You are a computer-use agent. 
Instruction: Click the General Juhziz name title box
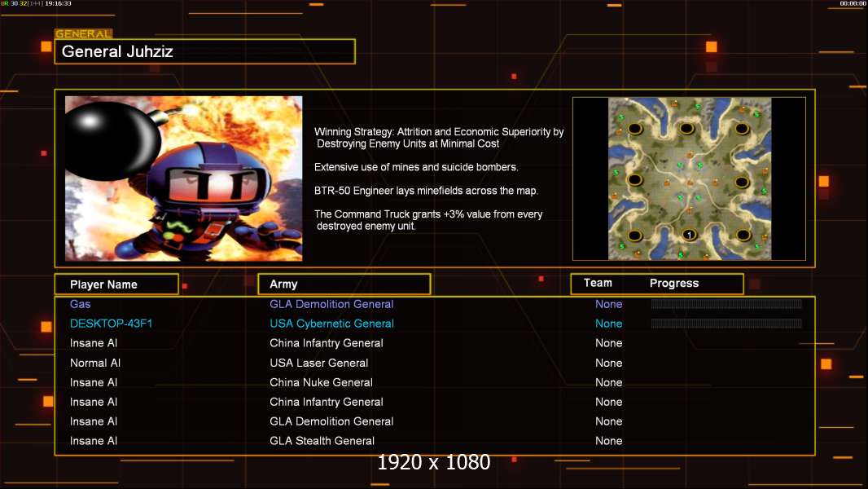[x=205, y=51]
